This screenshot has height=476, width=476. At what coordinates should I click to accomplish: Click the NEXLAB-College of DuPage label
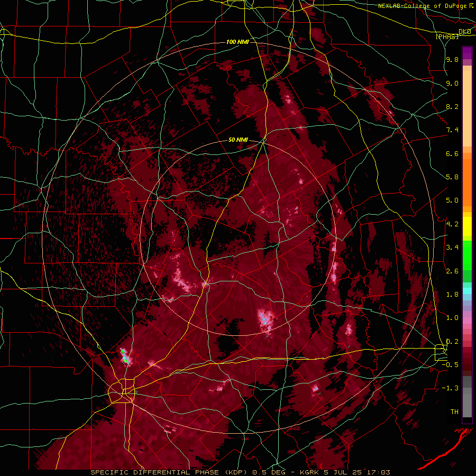coord(424,6)
